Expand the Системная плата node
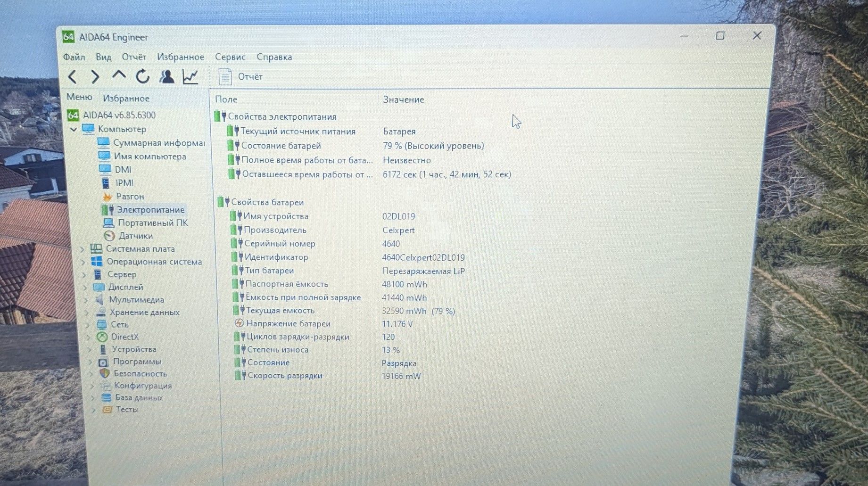The image size is (868, 486). click(x=83, y=249)
